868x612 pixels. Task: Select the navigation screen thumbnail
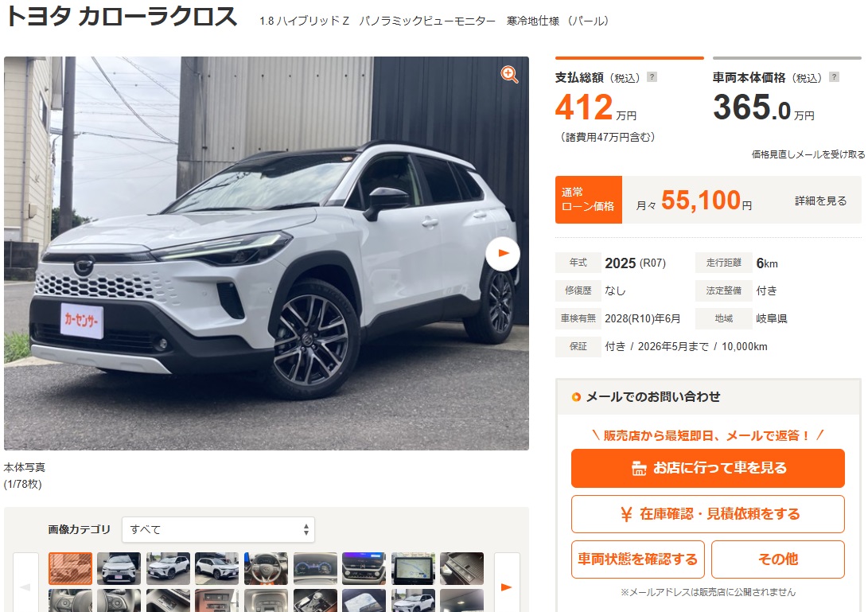(x=413, y=568)
